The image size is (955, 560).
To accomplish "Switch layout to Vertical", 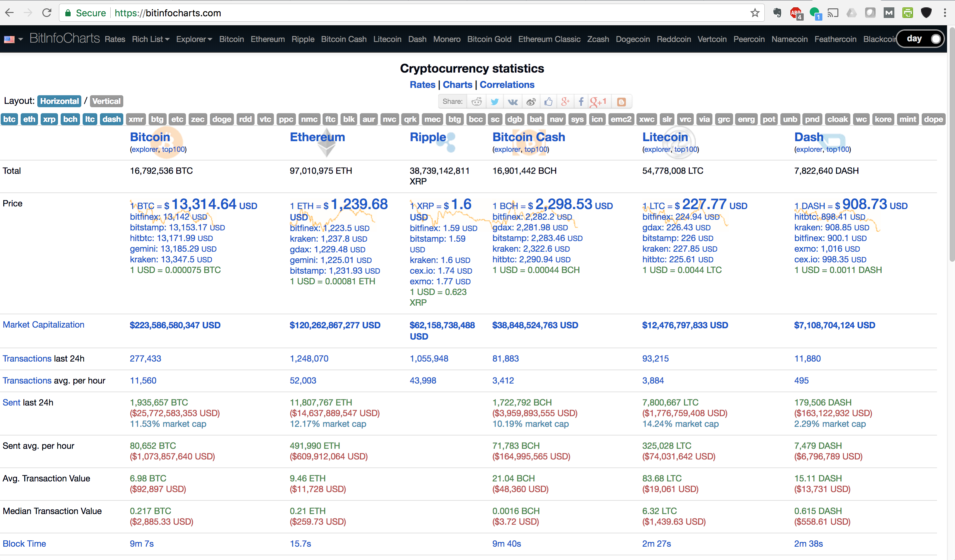I will pyautogui.click(x=106, y=101).
